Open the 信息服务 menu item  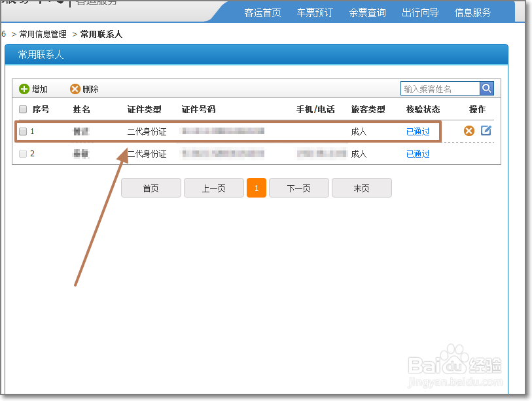472,12
